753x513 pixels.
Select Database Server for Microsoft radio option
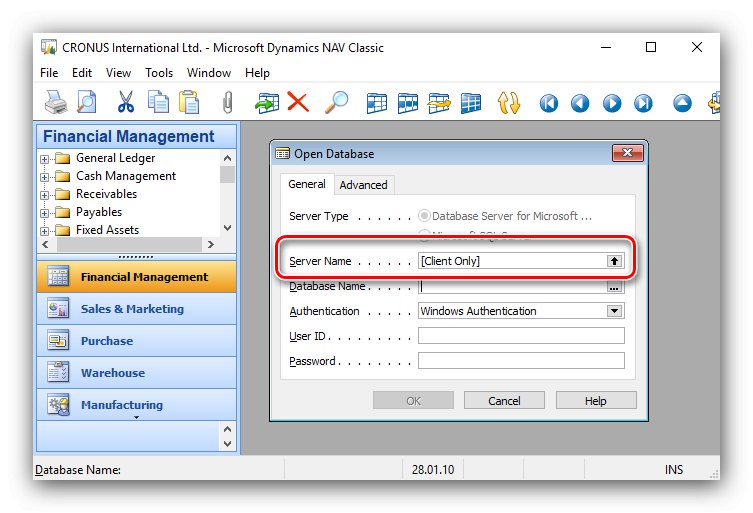click(424, 216)
